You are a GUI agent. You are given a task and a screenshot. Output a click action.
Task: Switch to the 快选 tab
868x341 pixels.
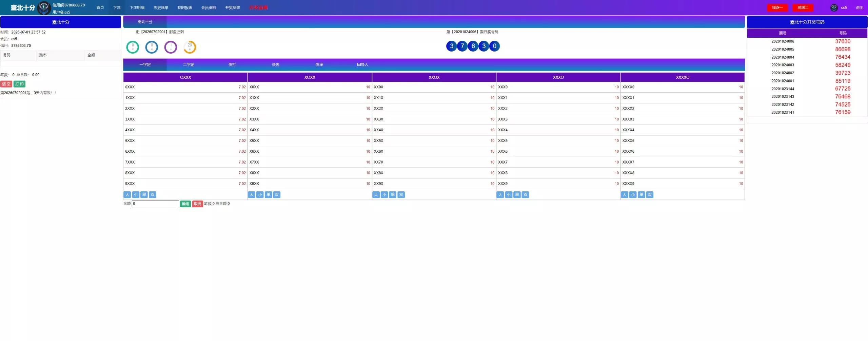276,64
